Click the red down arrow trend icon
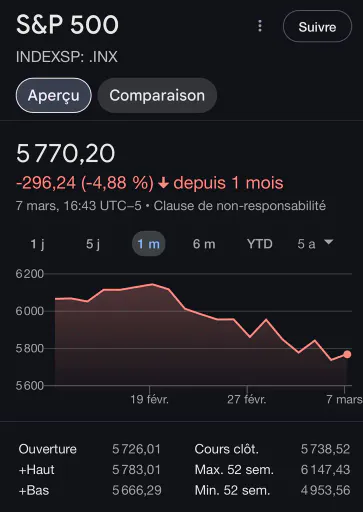363x512 pixels. (x=163, y=183)
